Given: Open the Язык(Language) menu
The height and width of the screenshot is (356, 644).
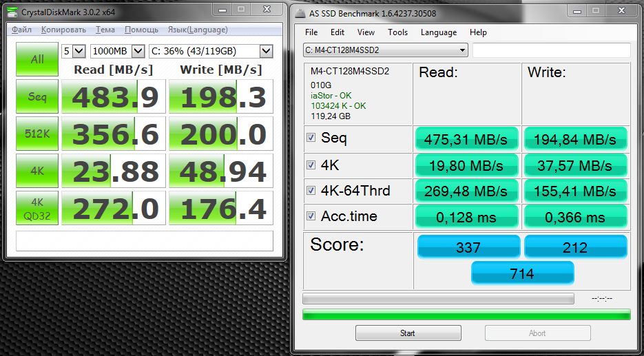Looking at the screenshot, I should click(x=198, y=30).
